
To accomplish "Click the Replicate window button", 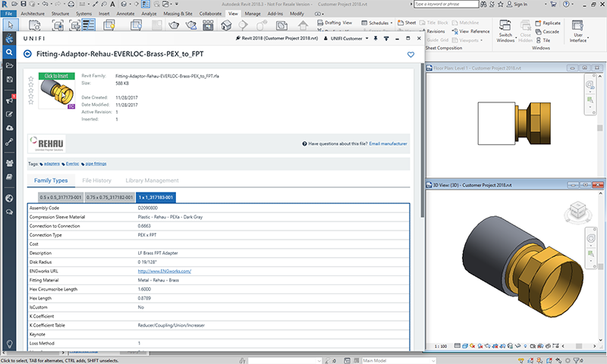I will click(548, 23).
